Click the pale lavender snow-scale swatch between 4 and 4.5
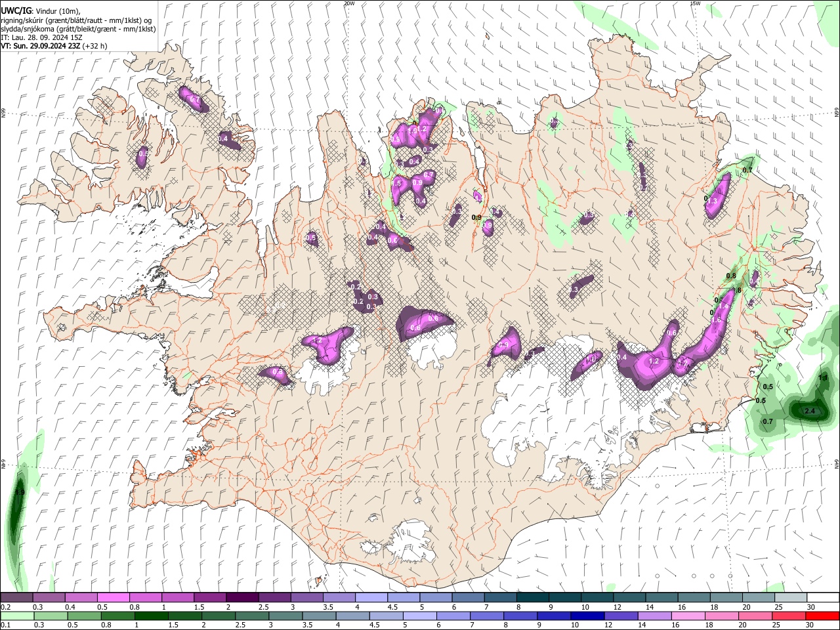 click(371, 598)
